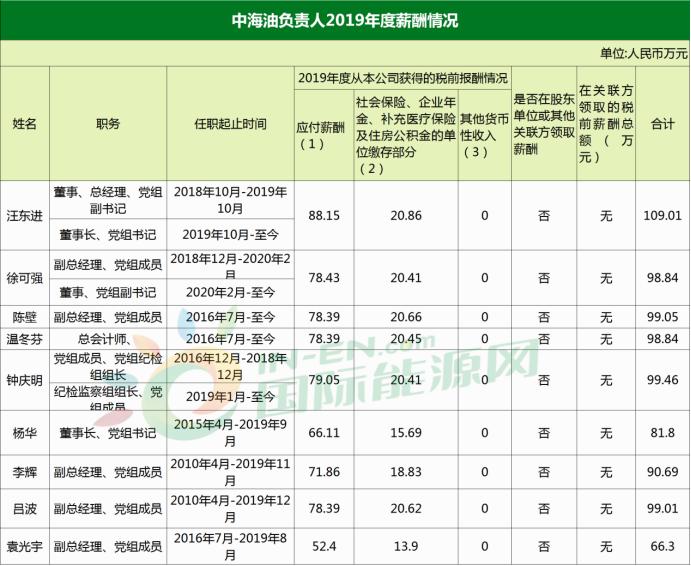Viewport: 691px width, 566px height.
Task: Click the total value 99.05
Action: (662, 317)
